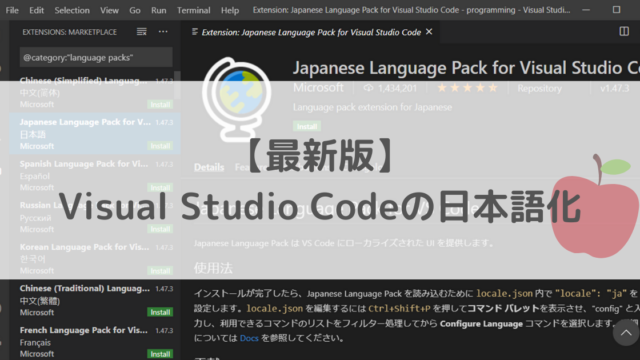Open the View menu
This screenshot has width=640, height=360.
[x=109, y=10]
